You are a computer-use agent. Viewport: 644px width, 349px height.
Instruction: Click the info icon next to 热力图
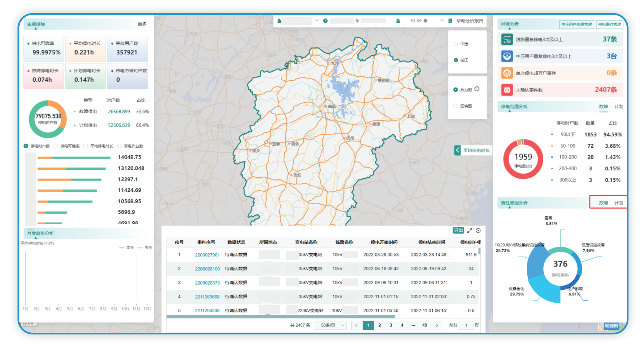[x=477, y=89]
